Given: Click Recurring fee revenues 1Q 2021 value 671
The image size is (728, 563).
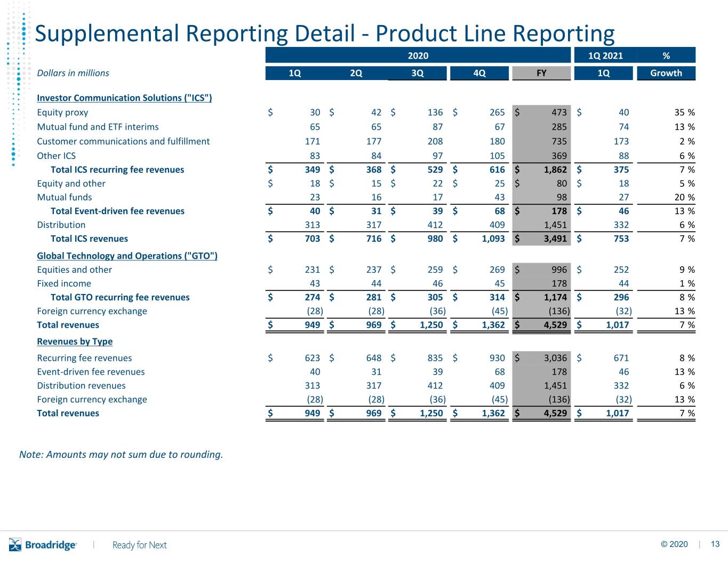Looking at the screenshot, I should click(x=621, y=358).
